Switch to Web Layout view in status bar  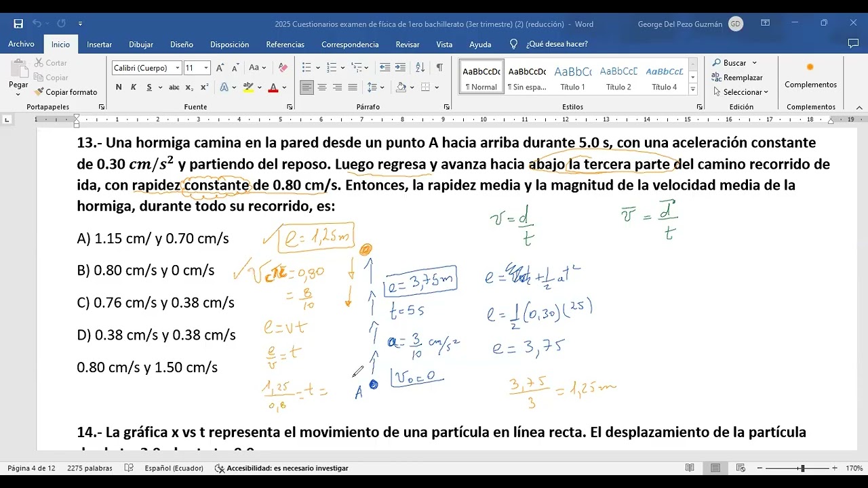[x=741, y=468]
